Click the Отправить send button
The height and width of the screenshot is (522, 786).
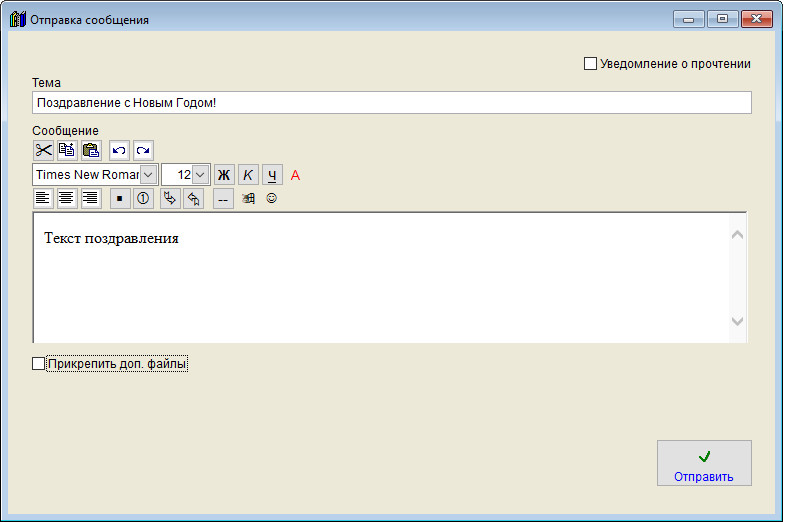pyautogui.click(x=704, y=463)
